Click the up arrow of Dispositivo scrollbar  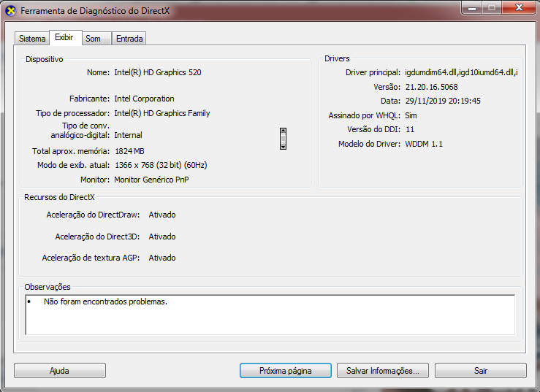283,131
